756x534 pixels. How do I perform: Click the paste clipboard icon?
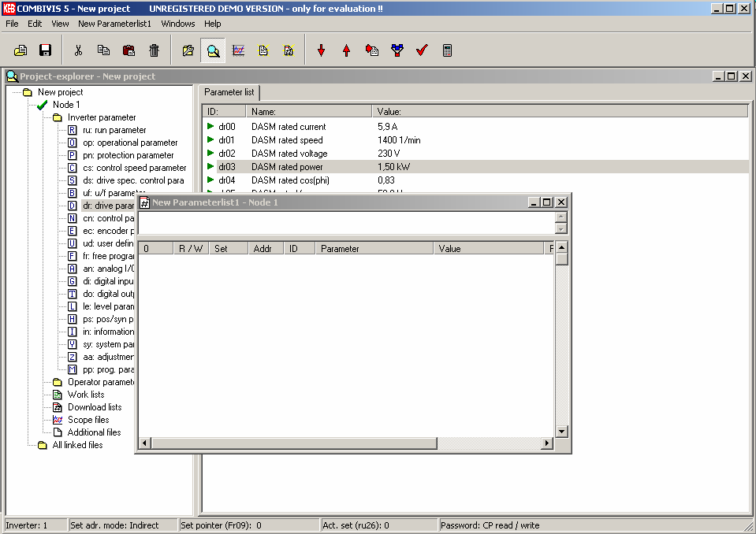(x=128, y=50)
